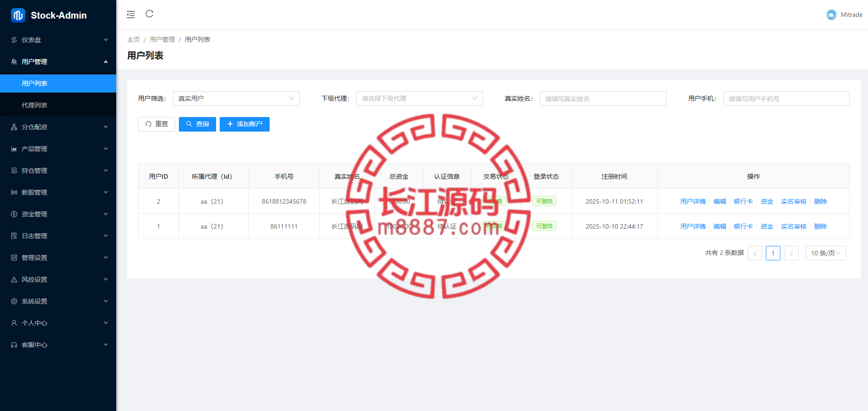Click the 持仓管理 icon in sidebar
868x411 pixels.
coord(14,171)
